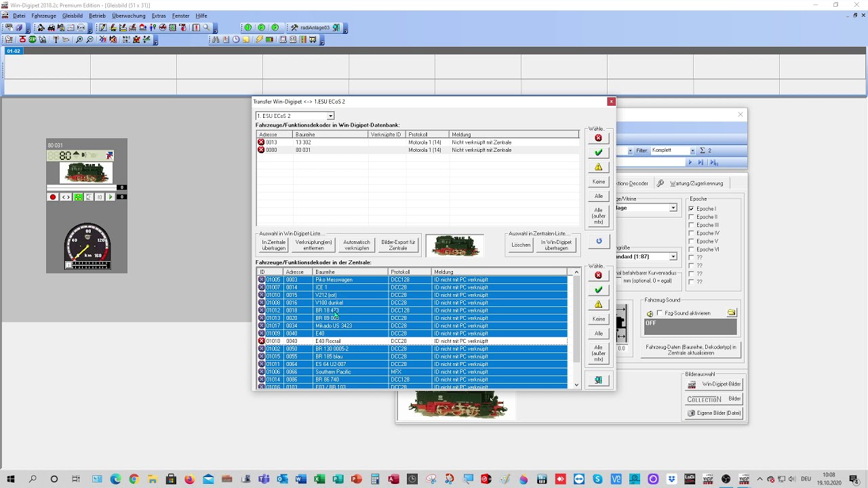The height and width of the screenshot is (488, 868).
Task: Click Bilder-Export für Zentrale button
Action: 398,245
